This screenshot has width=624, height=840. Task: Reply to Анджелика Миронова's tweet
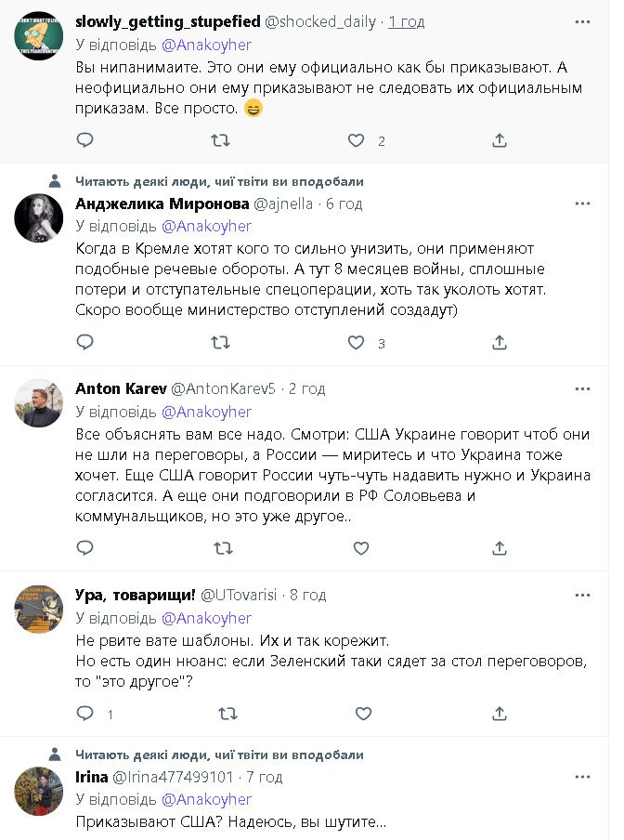[84, 343]
